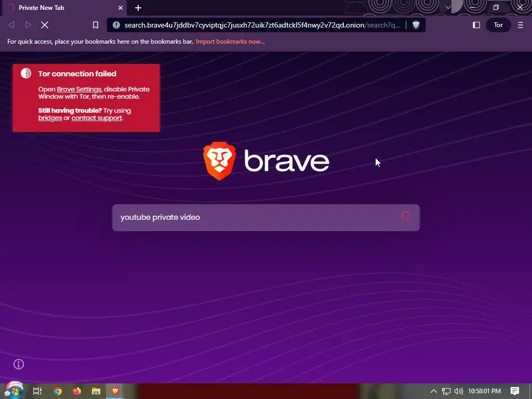
Task: Click the forward navigation arrow
Action: 28,25
